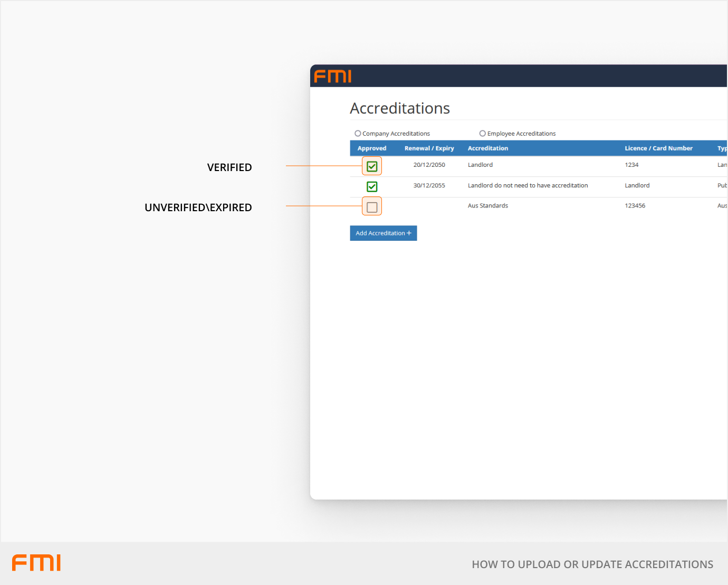Click the Accreditations page heading

tap(400, 108)
